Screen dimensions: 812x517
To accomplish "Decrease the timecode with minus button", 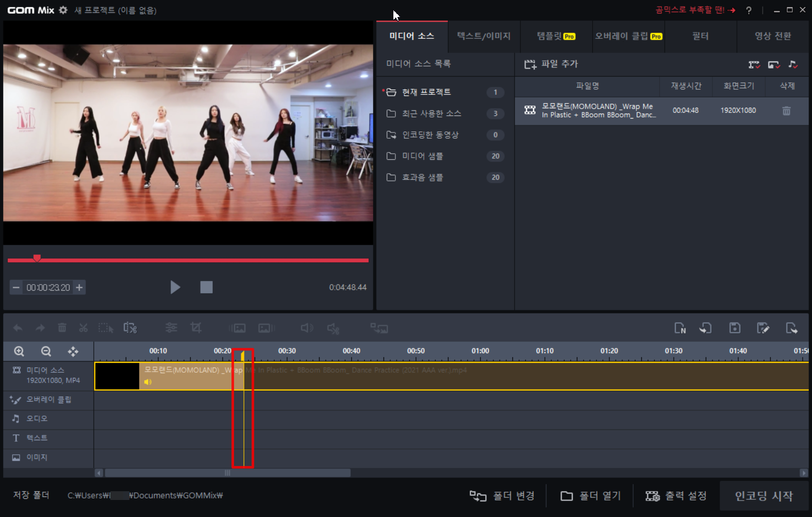I will click(16, 288).
